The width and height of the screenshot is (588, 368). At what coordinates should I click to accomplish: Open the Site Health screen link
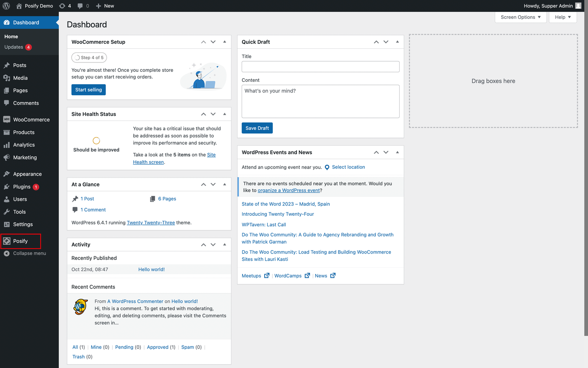(175, 158)
